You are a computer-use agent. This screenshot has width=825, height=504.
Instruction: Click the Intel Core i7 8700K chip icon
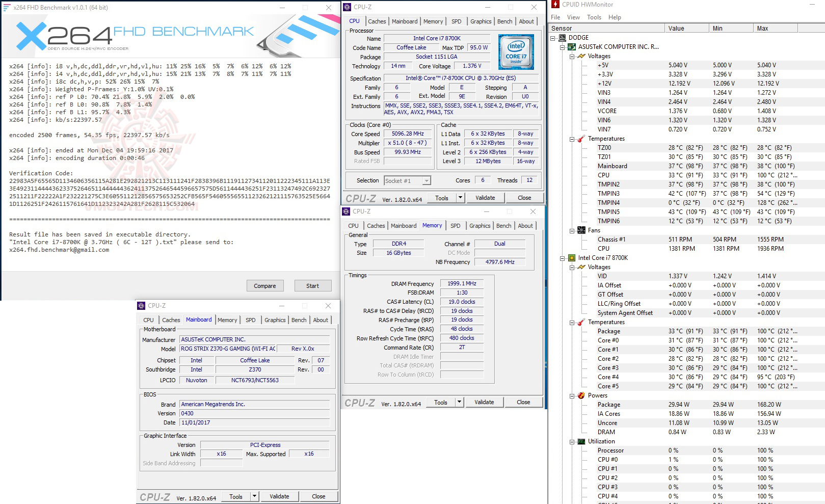572,258
